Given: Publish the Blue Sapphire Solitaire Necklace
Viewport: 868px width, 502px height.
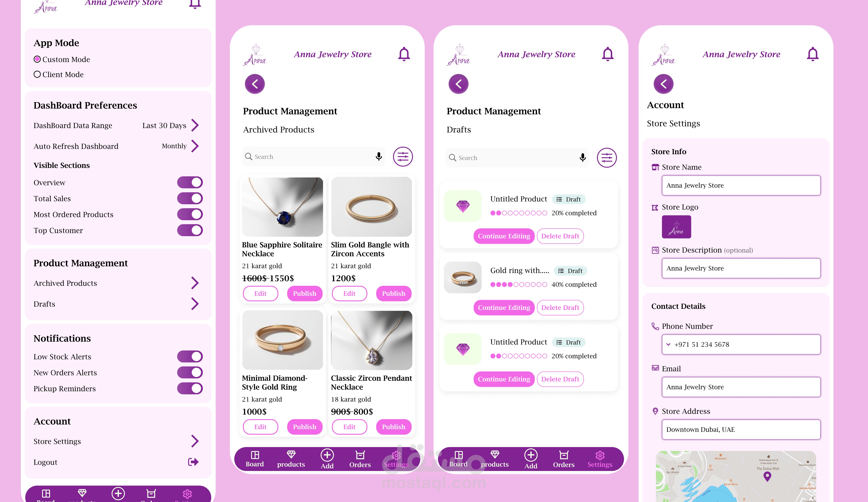Looking at the screenshot, I should (x=304, y=293).
